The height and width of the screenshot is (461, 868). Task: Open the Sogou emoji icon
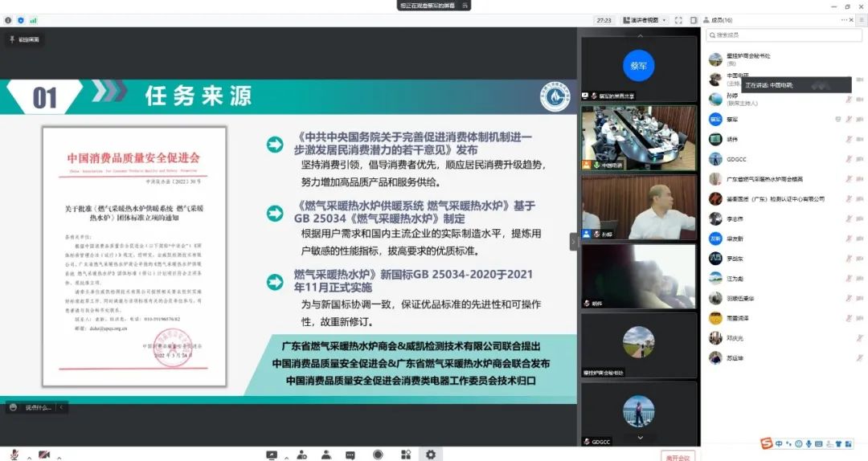click(799, 444)
